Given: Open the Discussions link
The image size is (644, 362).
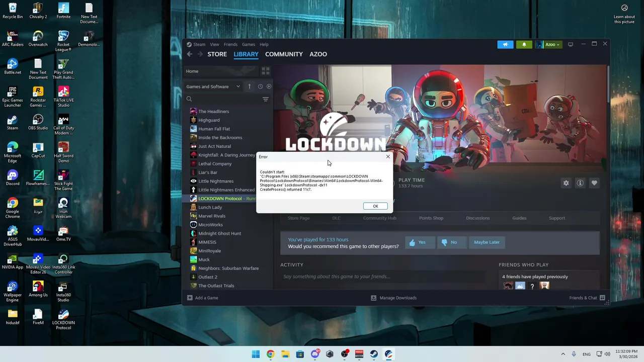Looking at the screenshot, I should tap(477, 218).
